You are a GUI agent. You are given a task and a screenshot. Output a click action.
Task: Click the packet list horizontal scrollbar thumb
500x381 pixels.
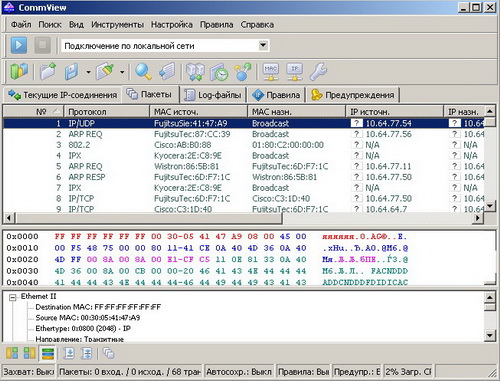coord(149,218)
